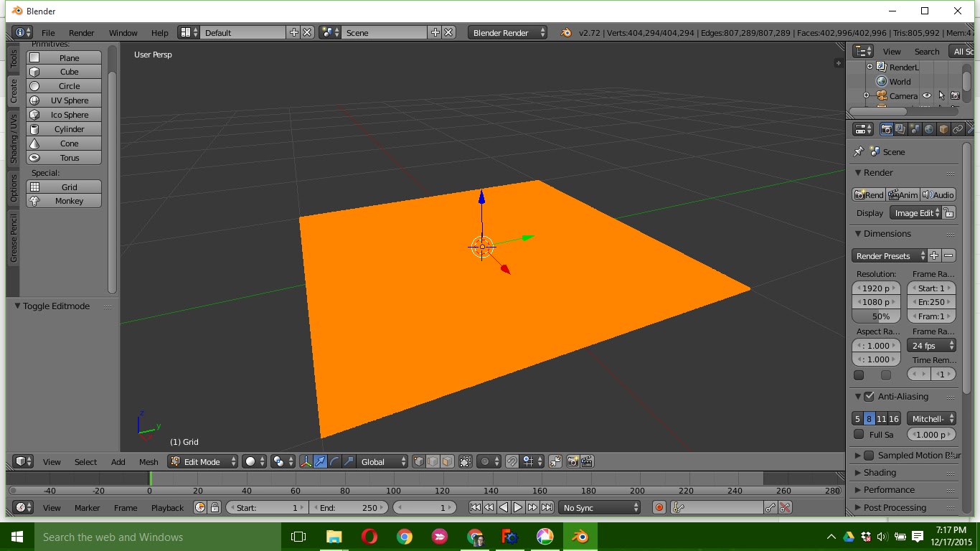
Task: Add a Monkey primitive
Action: [x=63, y=201]
